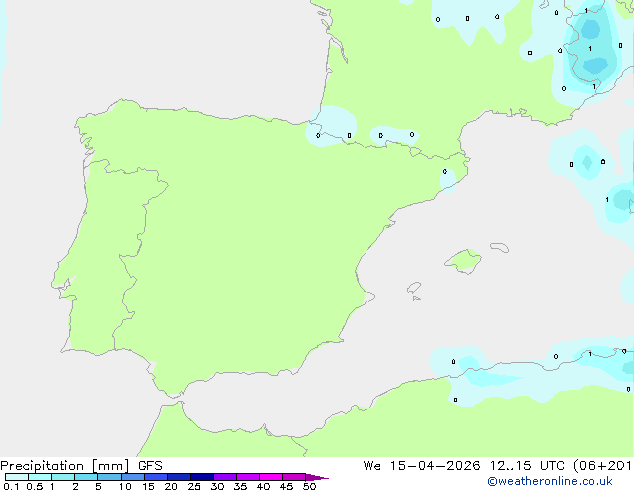Click the 1–2 mm legend color swatch
Screen dimensions: 634x490
tap(63, 477)
